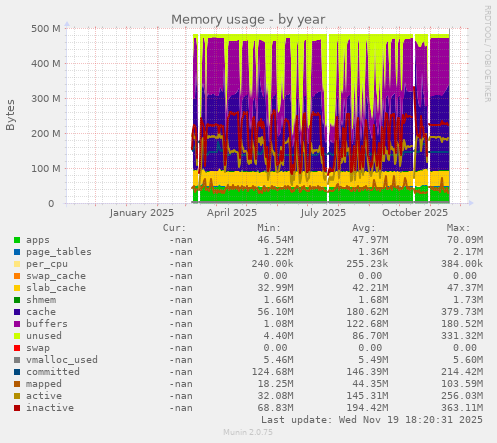Image resolution: width=497 pixels, height=443 pixels.
Task: Click the vmalloc_used avg value 5.49M
Action: click(373, 360)
